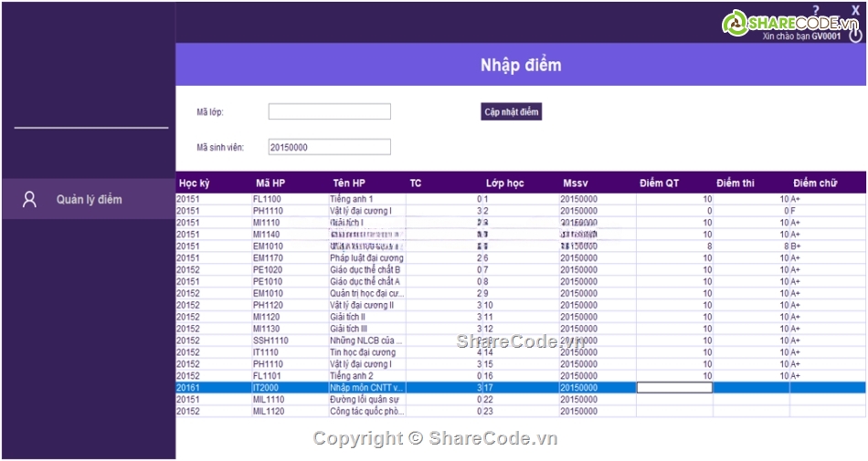
Task: Select the MI1130 course code cell
Action: point(291,329)
